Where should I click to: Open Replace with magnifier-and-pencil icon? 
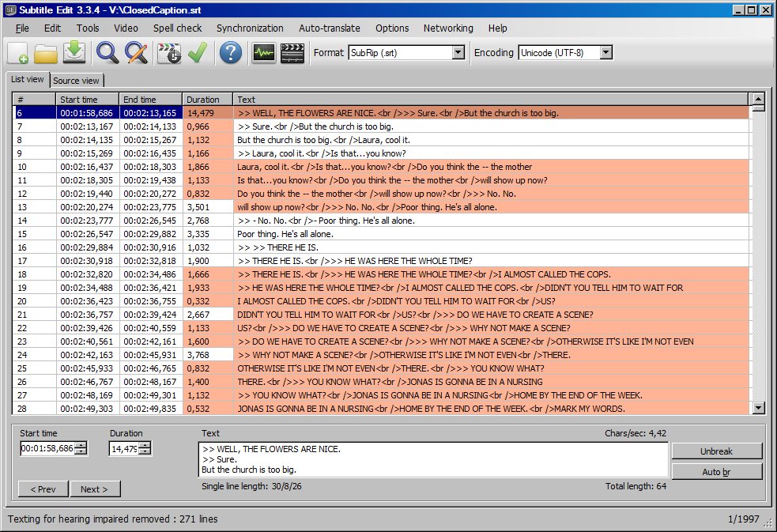(136, 52)
